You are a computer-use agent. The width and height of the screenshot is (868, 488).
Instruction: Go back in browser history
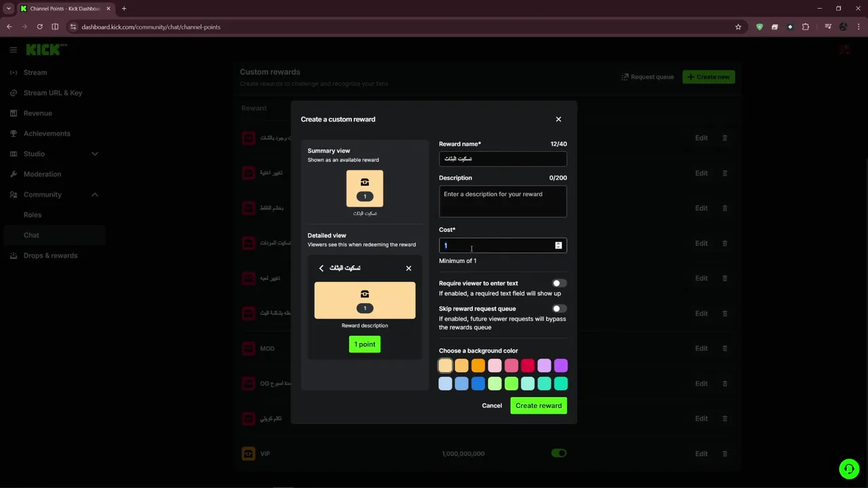[9, 27]
